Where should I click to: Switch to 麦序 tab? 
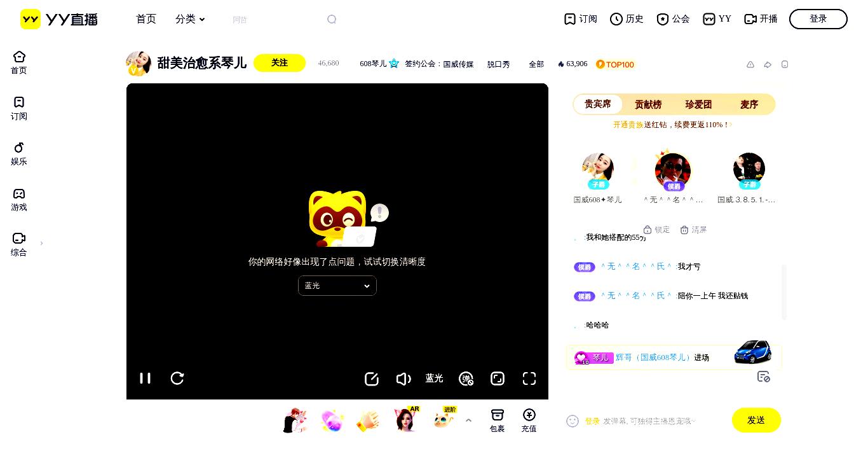click(x=749, y=104)
